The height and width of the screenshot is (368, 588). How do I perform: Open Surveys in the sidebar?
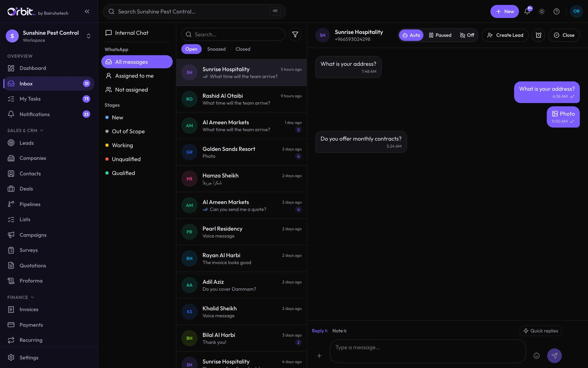49,250
